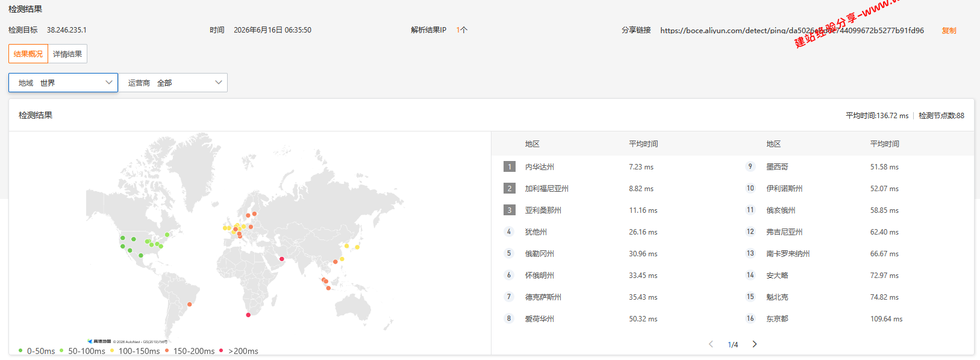Viewport: 980px width, 360px height.
Task: Select the 内华达州 row
Action: pos(612,167)
